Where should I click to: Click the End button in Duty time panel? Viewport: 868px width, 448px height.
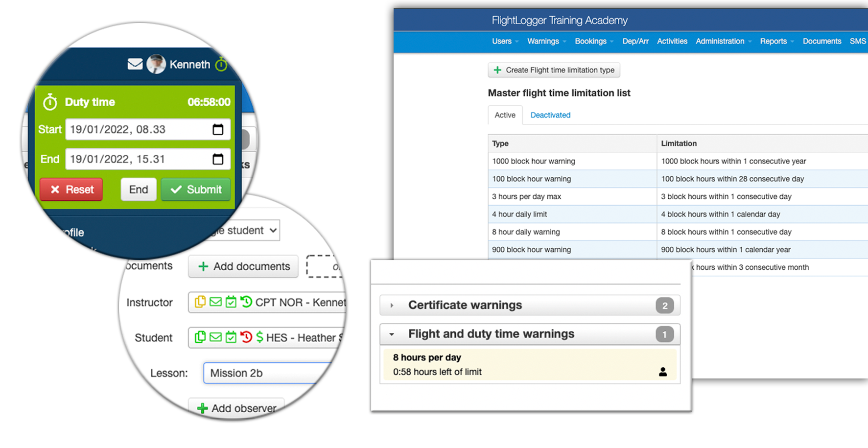point(139,189)
